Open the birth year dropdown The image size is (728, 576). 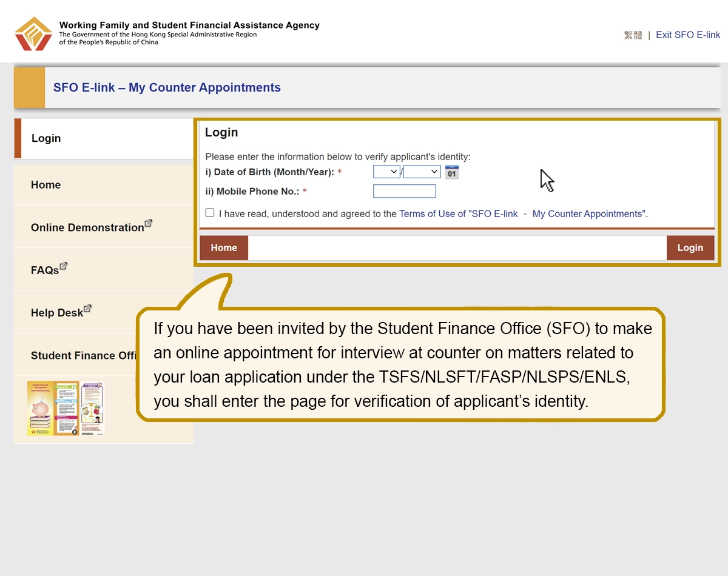pos(422,172)
